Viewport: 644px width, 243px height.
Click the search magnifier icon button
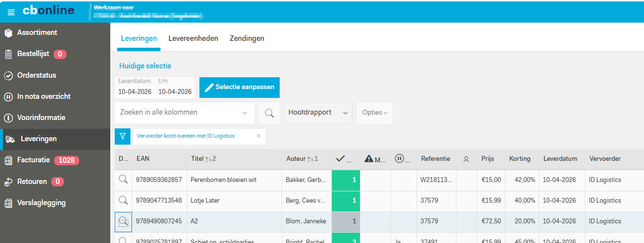(269, 113)
